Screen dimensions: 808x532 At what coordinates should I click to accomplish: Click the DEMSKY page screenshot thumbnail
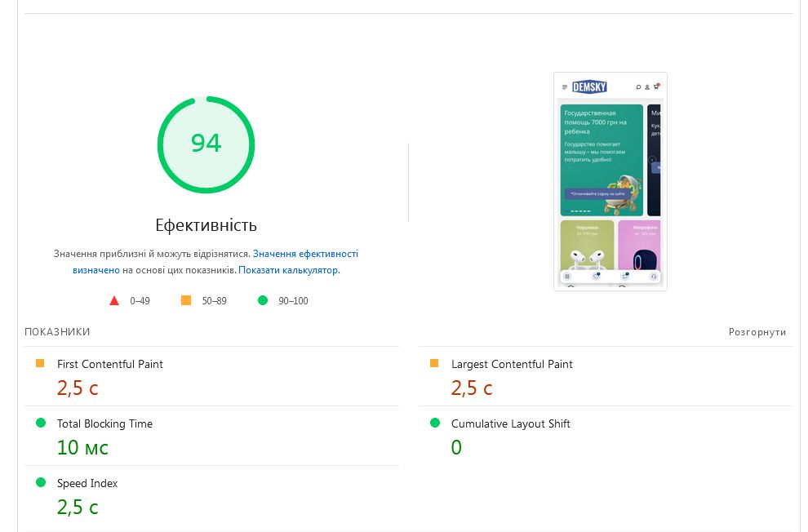[610, 182]
